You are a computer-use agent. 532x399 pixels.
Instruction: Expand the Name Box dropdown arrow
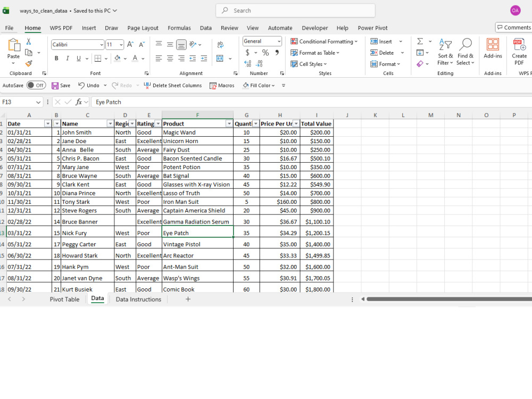(x=38, y=102)
